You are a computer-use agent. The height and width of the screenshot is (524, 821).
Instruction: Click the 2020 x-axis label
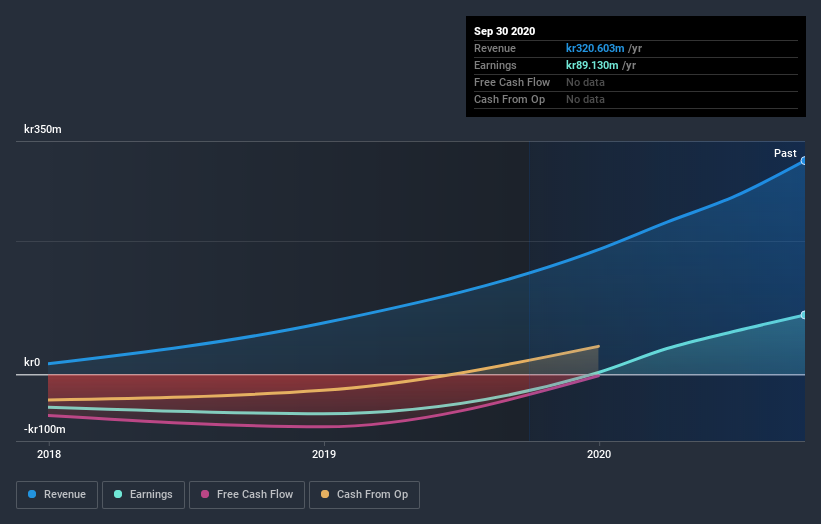(x=599, y=454)
